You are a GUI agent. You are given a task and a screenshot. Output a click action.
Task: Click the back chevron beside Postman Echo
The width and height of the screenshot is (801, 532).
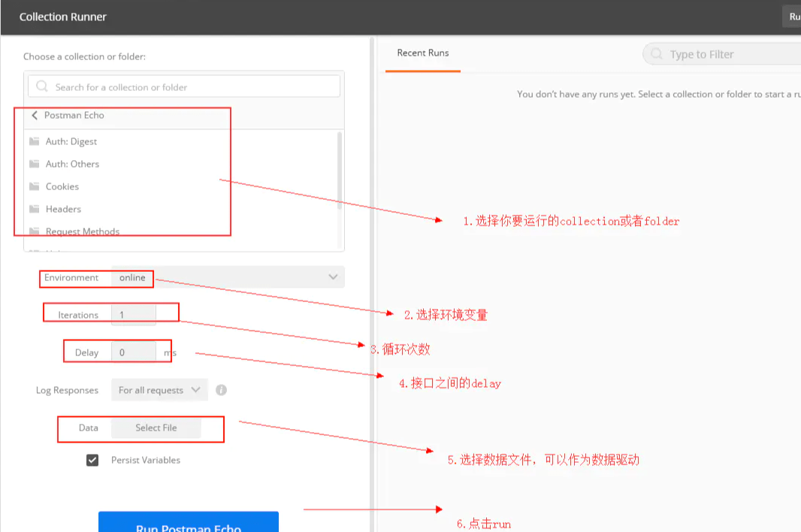coord(35,116)
